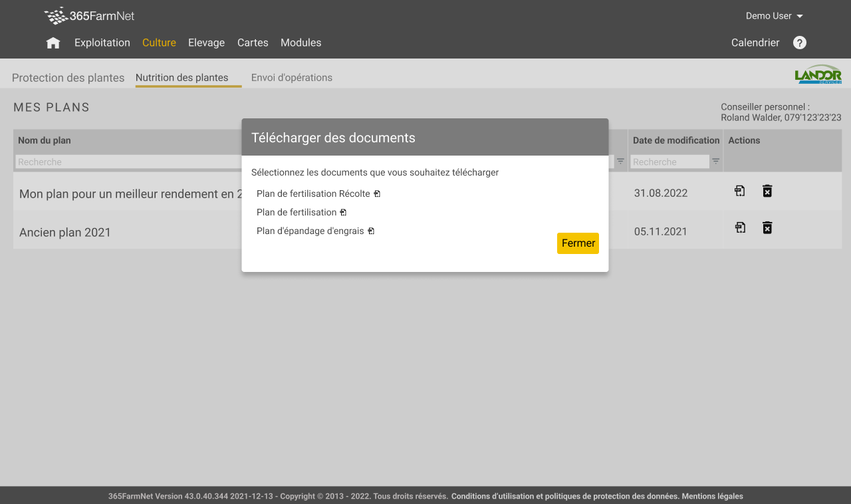The image size is (851, 504).
Task: Delete the plan modified on 31.08.2022
Action: point(767,191)
